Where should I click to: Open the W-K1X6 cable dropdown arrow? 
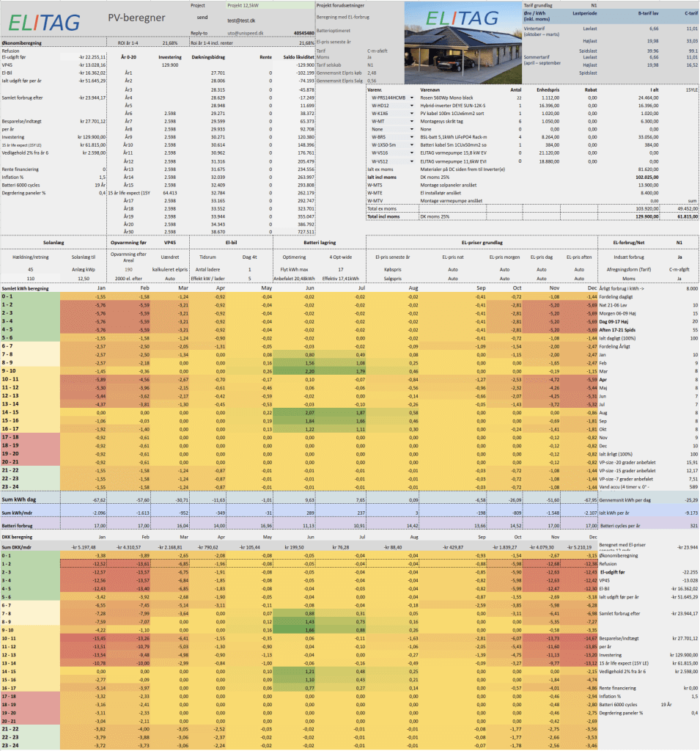412,113
